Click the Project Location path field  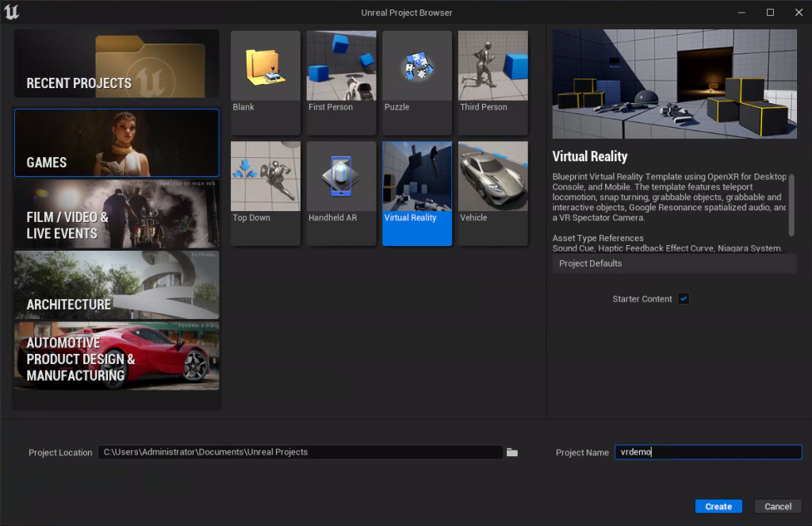pos(301,452)
